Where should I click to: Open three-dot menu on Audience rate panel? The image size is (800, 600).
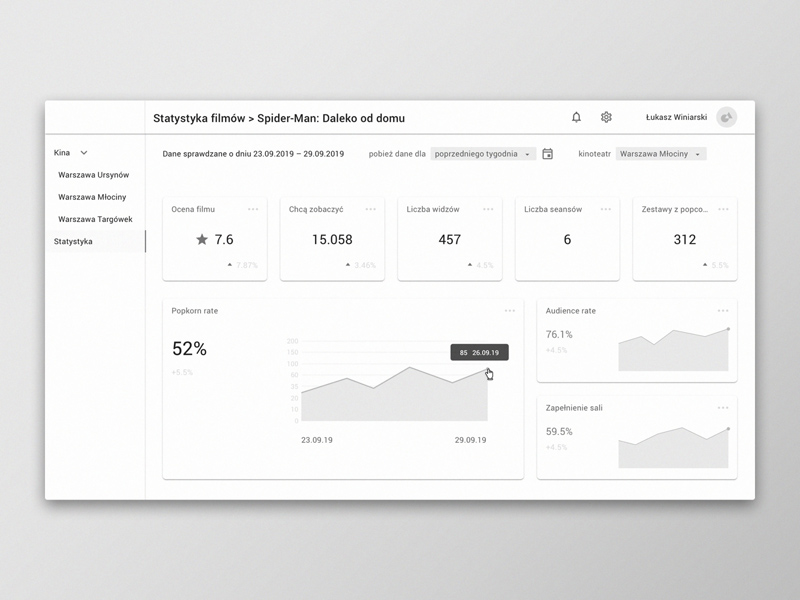(x=723, y=311)
